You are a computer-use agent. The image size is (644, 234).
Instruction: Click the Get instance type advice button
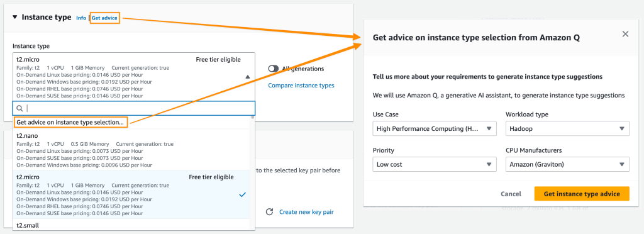(582, 194)
